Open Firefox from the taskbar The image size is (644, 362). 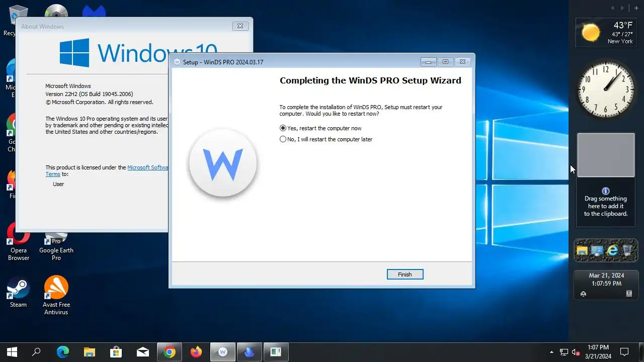pyautogui.click(x=196, y=352)
